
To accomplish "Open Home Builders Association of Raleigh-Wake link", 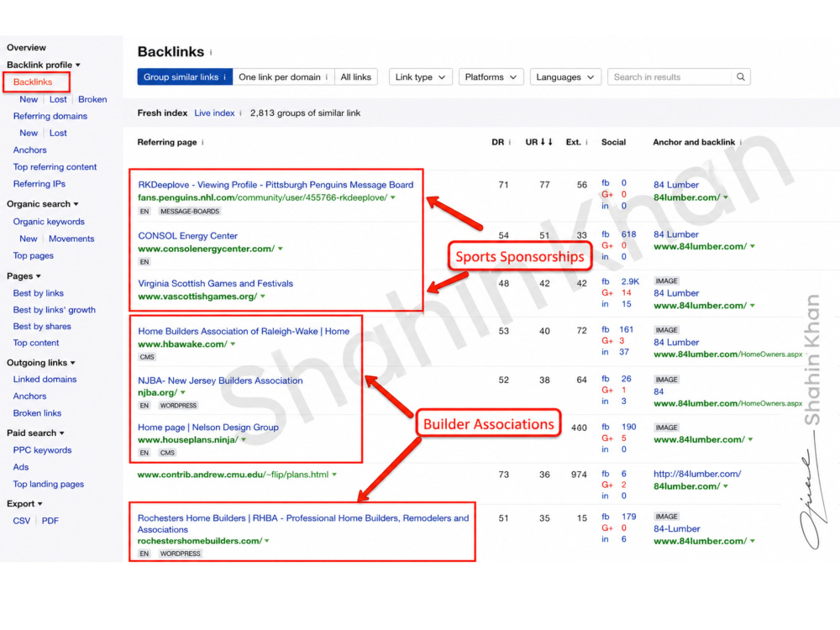I will coord(244,331).
